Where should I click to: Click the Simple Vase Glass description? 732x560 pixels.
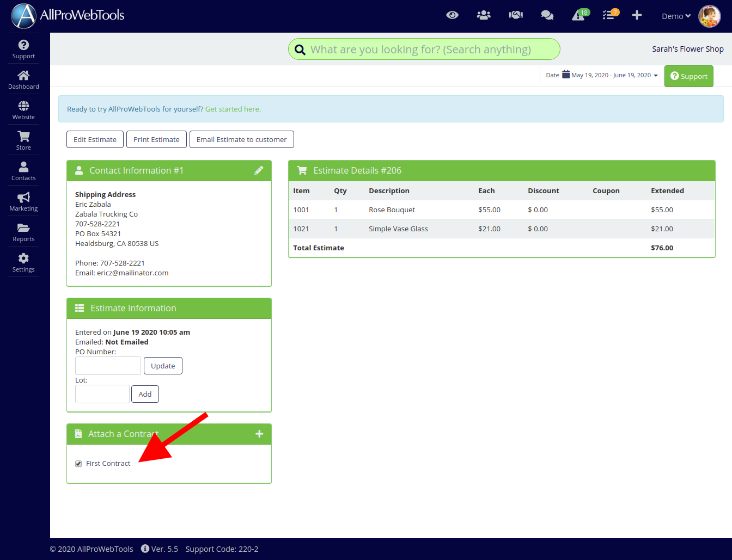pyautogui.click(x=398, y=229)
